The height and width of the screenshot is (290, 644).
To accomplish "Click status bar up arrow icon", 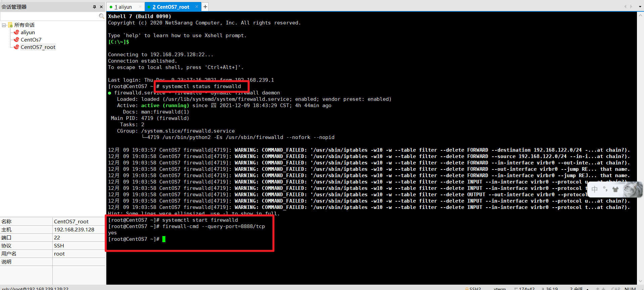I will [x=598, y=288].
